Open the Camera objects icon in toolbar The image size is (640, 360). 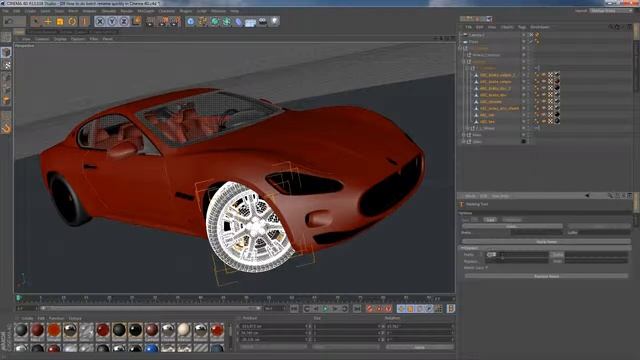(x=263, y=21)
